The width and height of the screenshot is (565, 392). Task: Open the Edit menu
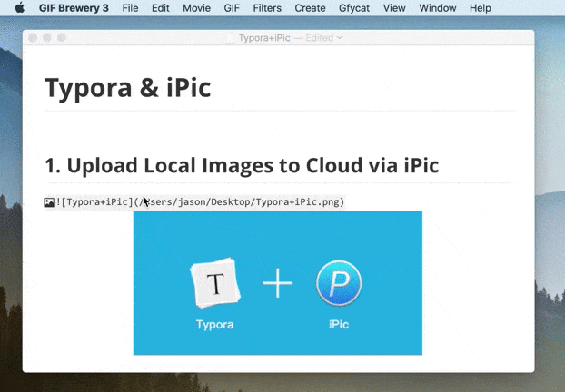(x=161, y=8)
